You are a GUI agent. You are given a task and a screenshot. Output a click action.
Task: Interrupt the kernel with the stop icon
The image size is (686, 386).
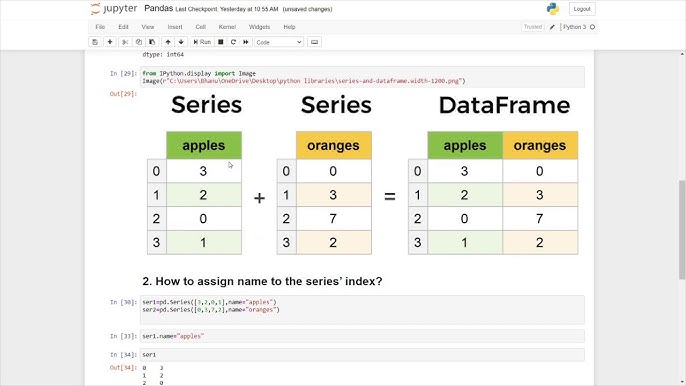click(221, 42)
